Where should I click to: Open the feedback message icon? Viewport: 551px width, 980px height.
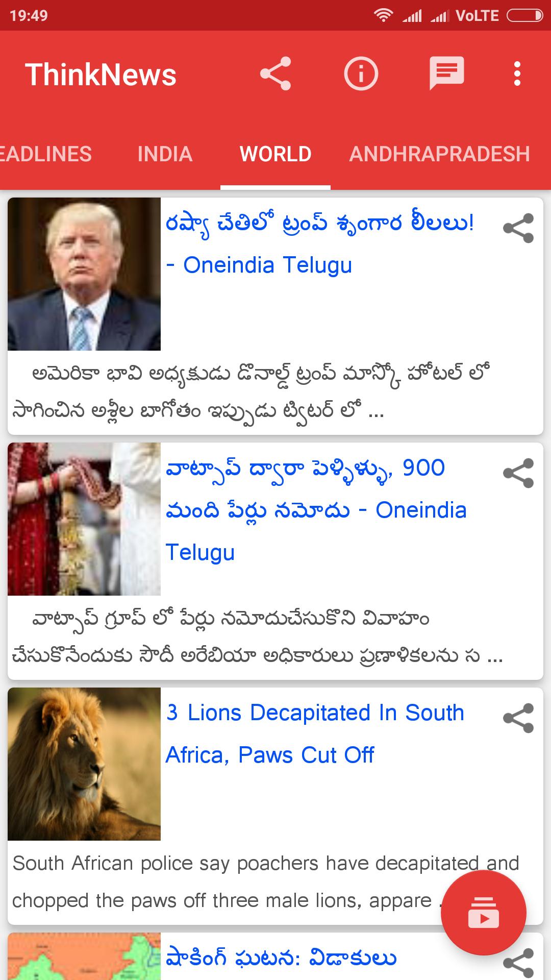pos(447,74)
